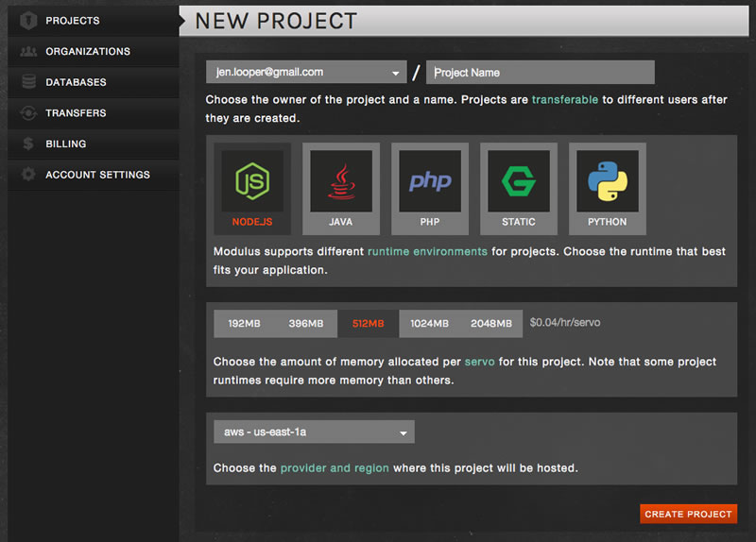Open the Projects menu item
Viewport: 756px width, 542px height.
click(94, 21)
